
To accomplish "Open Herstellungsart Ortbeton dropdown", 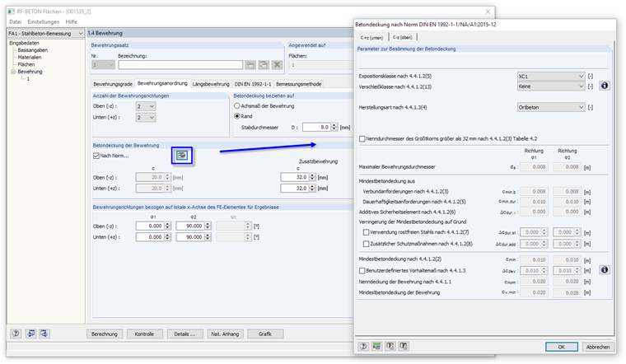I will [551, 107].
